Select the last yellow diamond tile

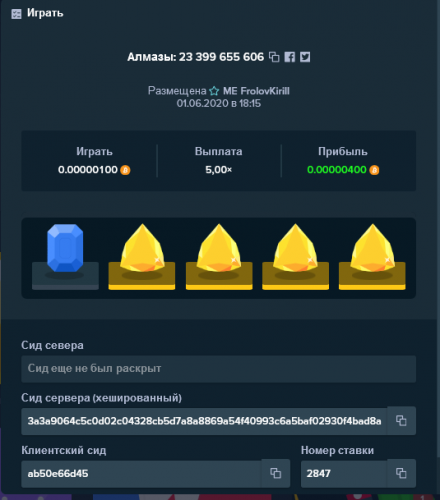click(x=372, y=257)
